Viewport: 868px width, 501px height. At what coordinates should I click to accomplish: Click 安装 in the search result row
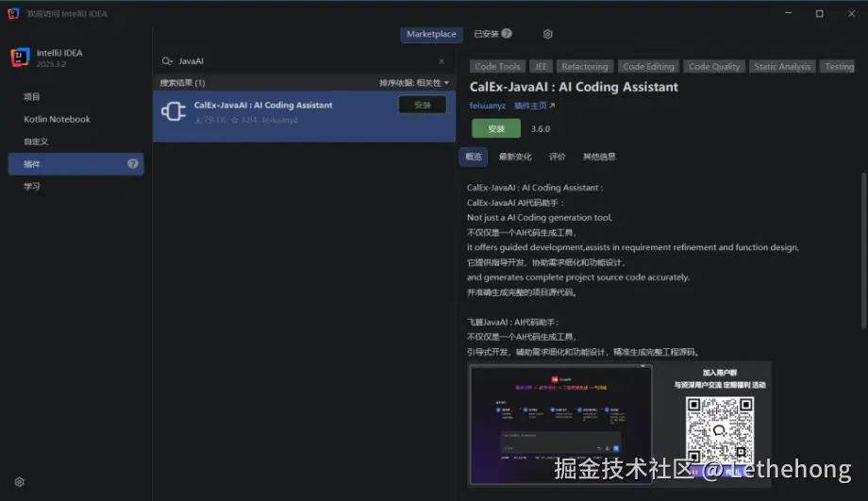coord(423,105)
